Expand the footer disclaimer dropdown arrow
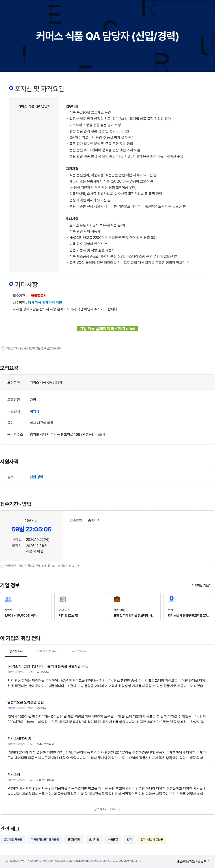The width and height of the screenshot is (215, 868). click(x=140, y=861)
